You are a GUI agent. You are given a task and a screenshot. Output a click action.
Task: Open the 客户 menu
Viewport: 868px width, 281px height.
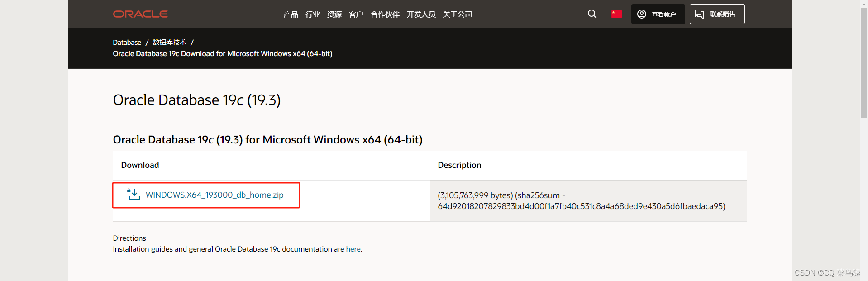(x=356, y=14)
